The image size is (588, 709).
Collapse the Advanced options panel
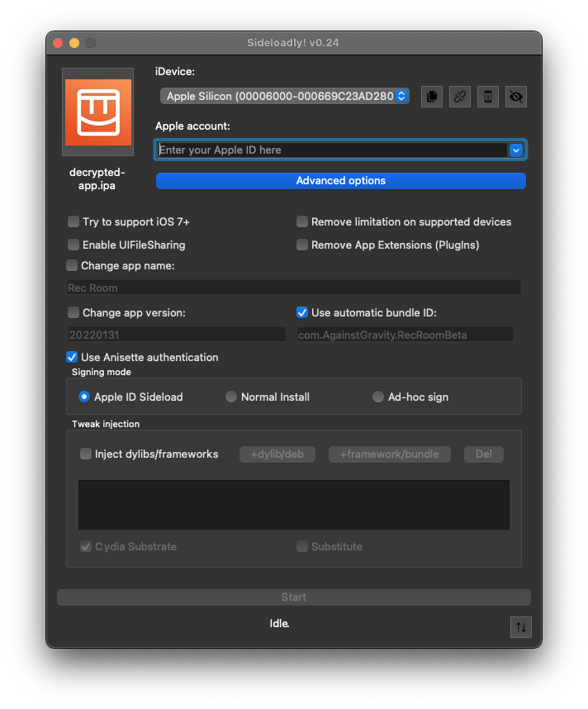coord(340,181)
